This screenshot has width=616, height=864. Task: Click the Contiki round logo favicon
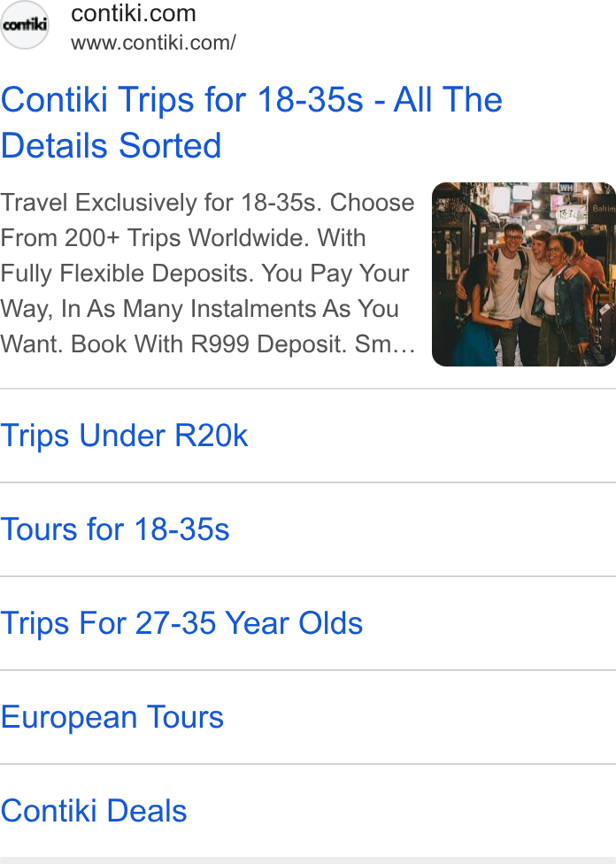coord(25,25)
